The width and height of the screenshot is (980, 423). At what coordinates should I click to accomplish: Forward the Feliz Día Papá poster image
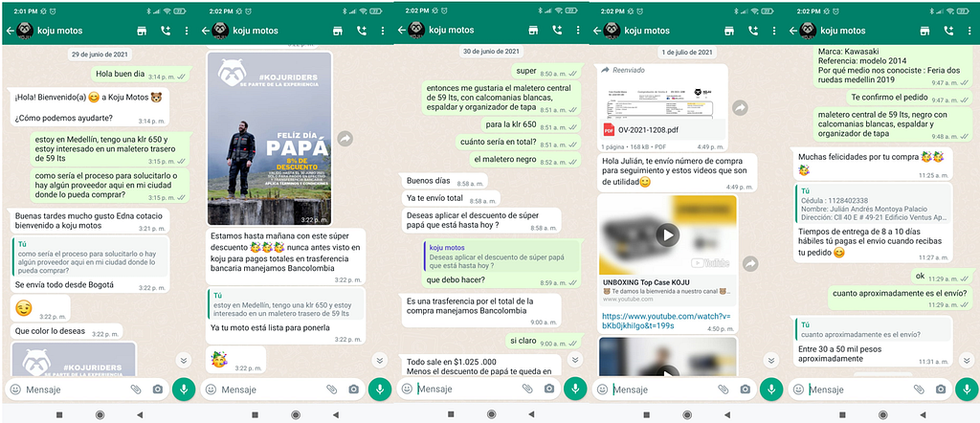coord(345,138)
